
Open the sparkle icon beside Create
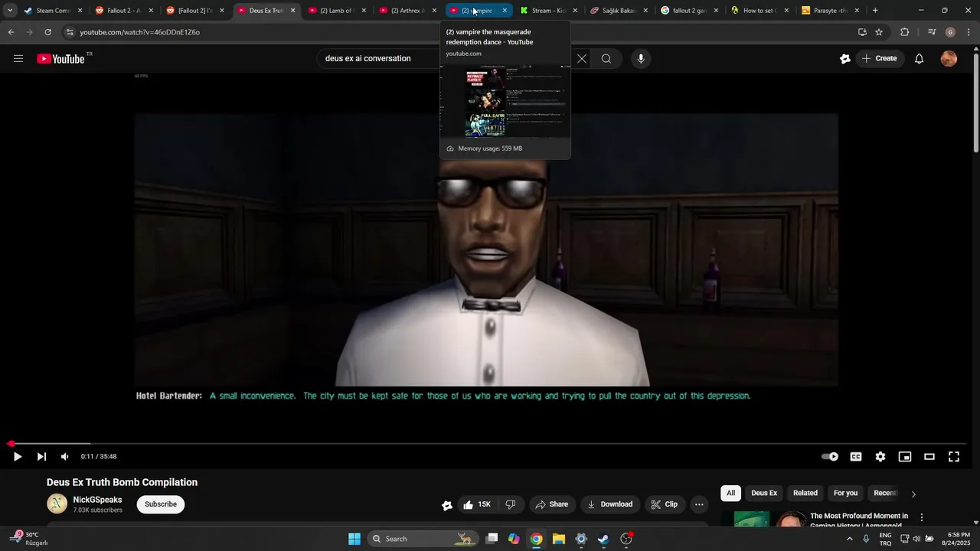click(844, 59)
